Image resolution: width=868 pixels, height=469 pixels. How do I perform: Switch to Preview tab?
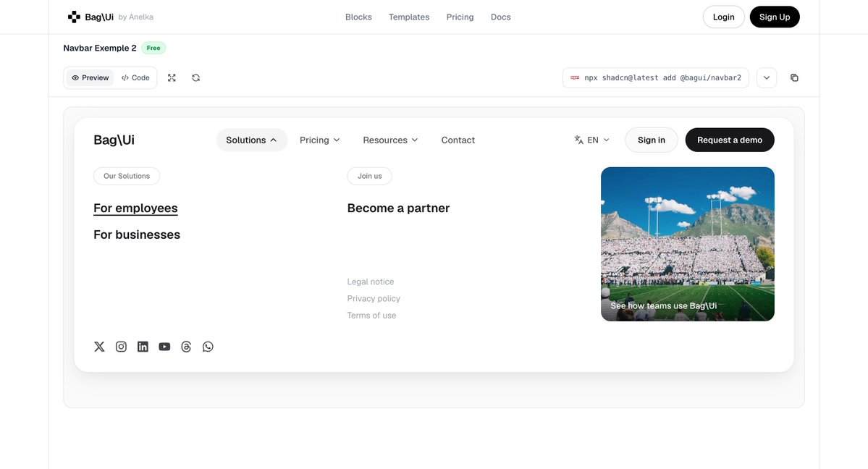[90, 78]
